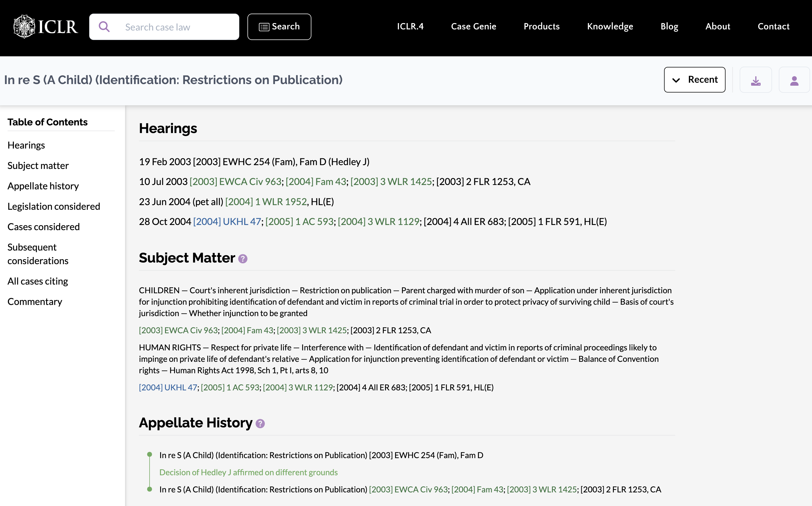Expand the Recent chevron arrow

pos(676,80)
